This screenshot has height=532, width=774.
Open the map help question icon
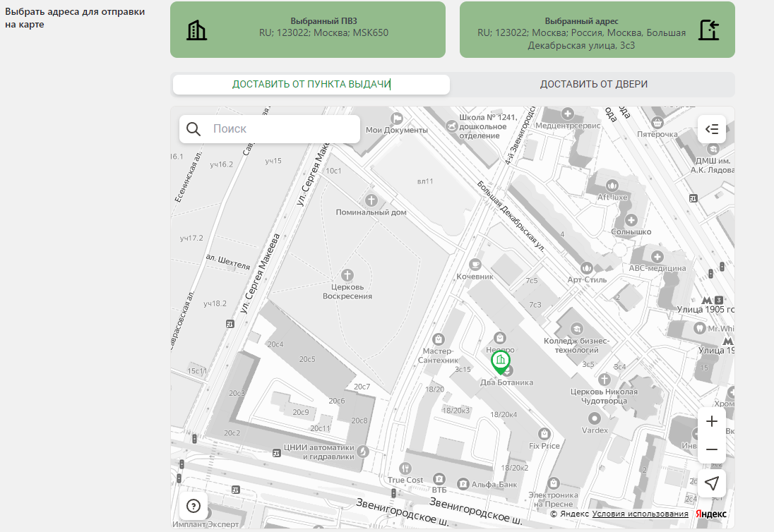click(194, 506)
